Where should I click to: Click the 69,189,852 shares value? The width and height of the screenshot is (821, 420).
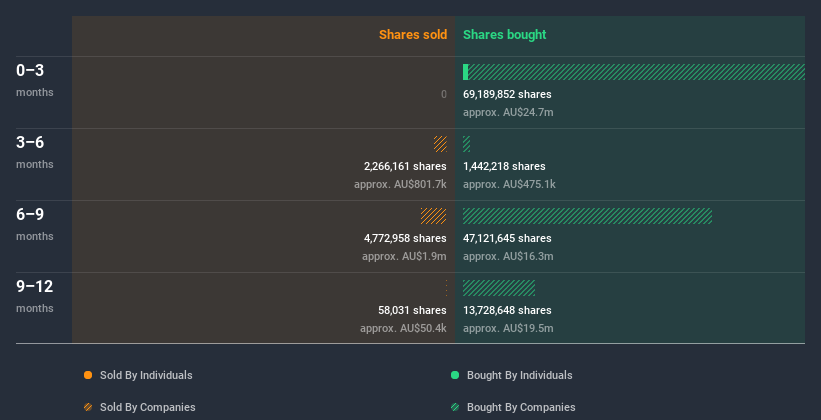[x=507, y=94]
